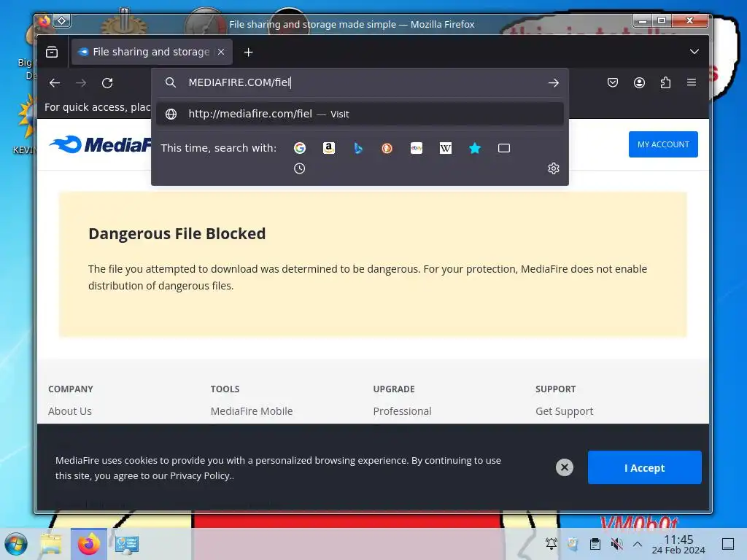The image size is (747, 560).
Task: Search in history using clock icon
Action: coord(300,168)
